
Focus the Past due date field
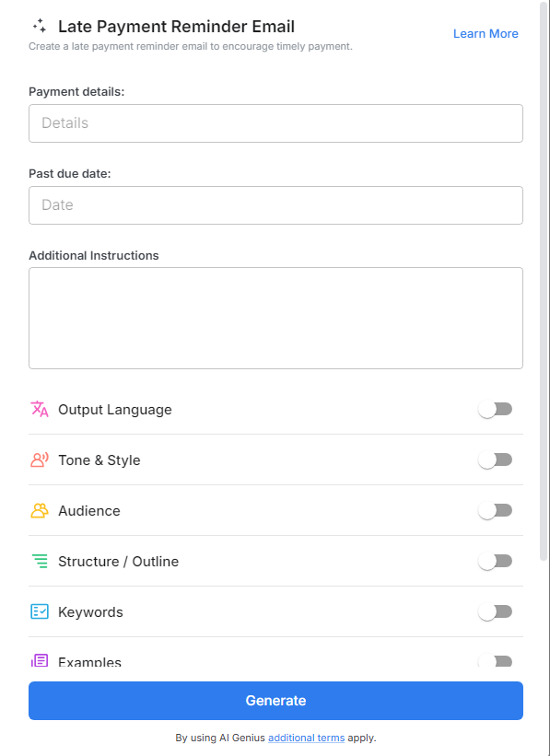275,204
